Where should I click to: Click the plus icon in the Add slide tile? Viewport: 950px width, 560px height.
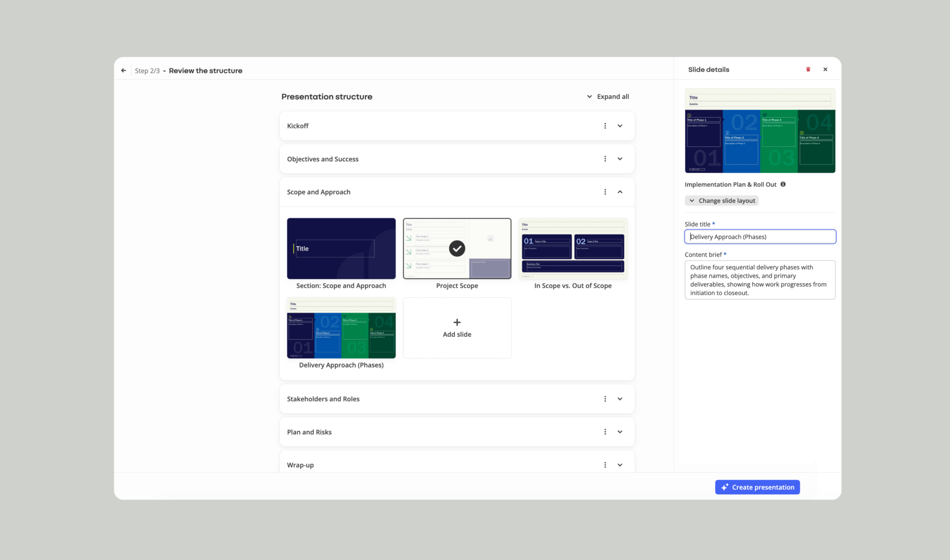(x=457, y=322)
